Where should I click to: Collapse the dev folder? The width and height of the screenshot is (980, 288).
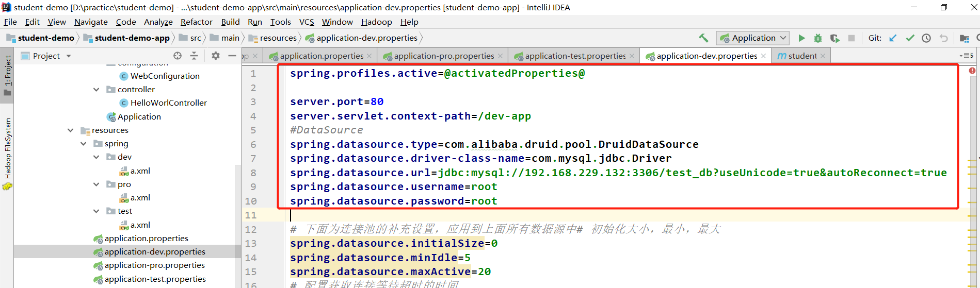pos(96,157)
